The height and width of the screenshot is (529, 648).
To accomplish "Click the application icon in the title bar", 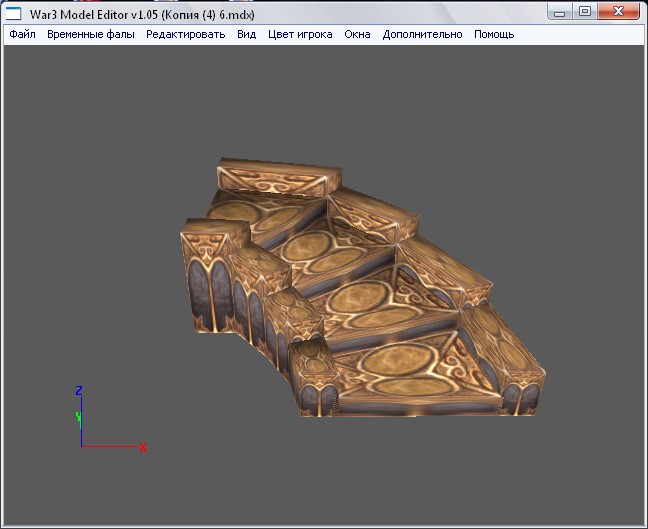I will tap(13, 14).
